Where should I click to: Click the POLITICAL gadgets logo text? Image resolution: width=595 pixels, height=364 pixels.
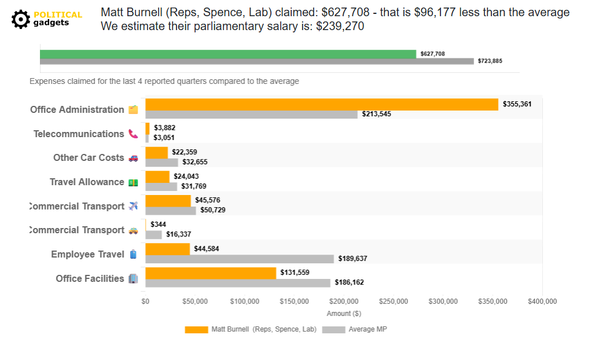58,19
